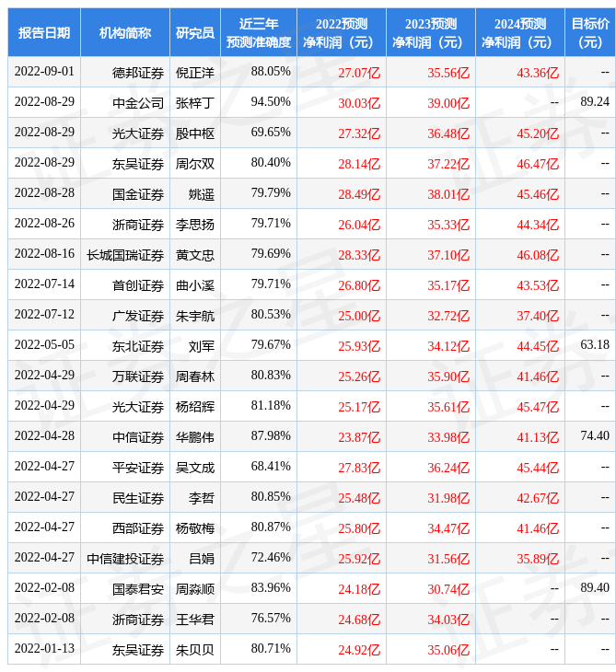Click target price 74.40
The image size is (616, 672).
(x=595, y=435)
